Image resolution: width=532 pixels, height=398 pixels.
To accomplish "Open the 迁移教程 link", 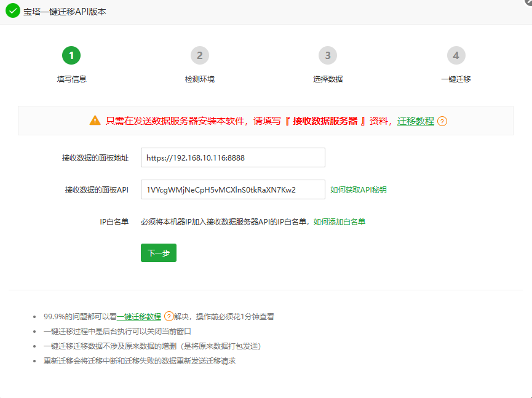I will pos(416,121).
